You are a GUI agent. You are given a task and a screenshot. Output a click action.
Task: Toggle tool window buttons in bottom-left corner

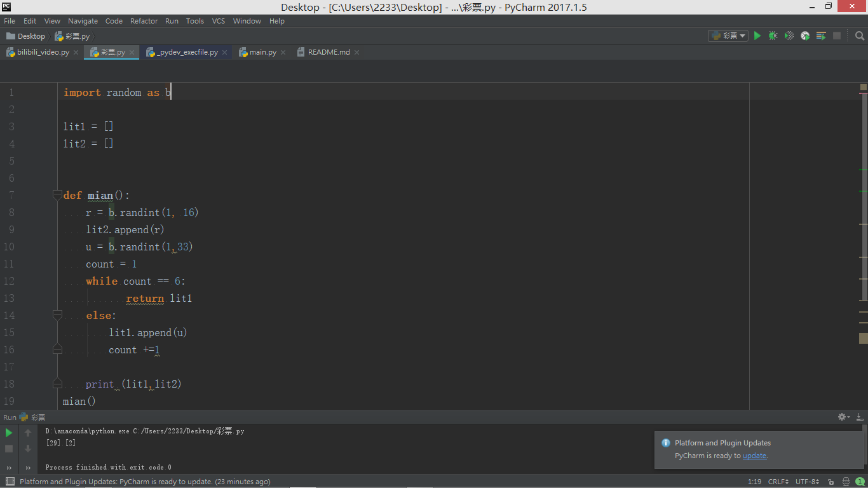point(9,482)
